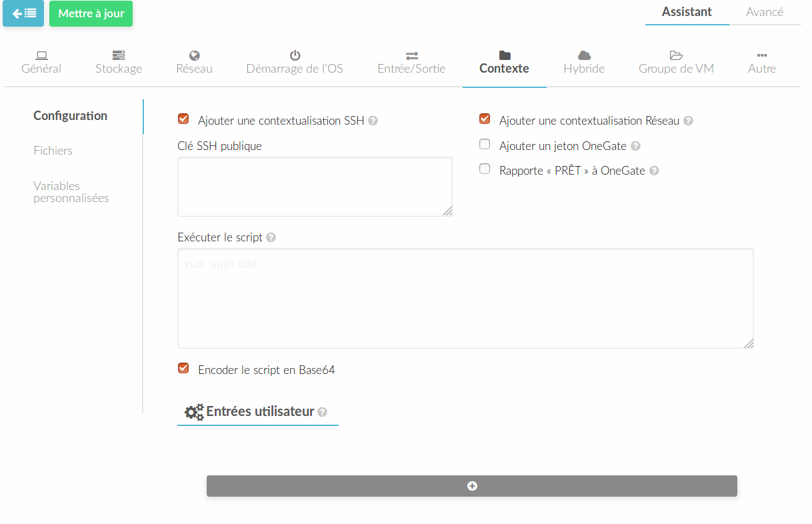
Task: Open help for SSH contextualisation
Action: tap(373, 121)
